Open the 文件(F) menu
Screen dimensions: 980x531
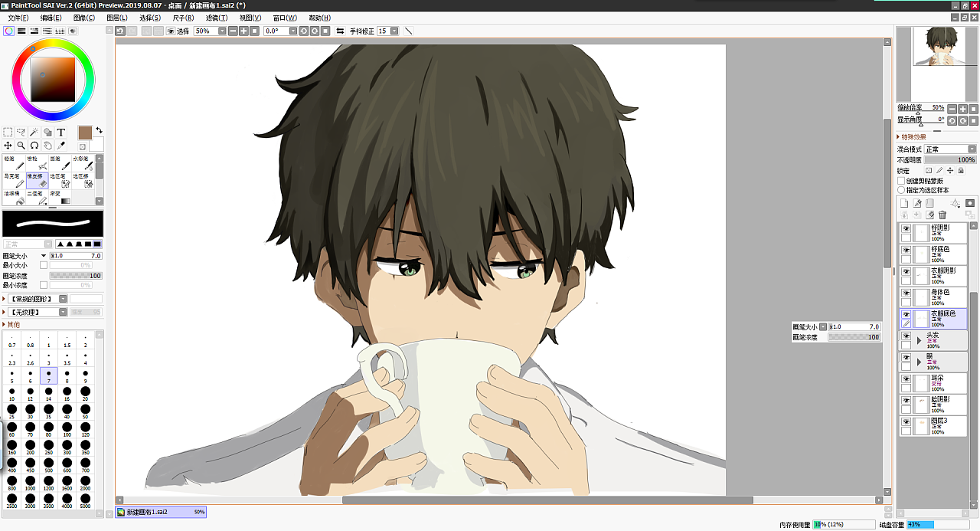pos(18,18)
